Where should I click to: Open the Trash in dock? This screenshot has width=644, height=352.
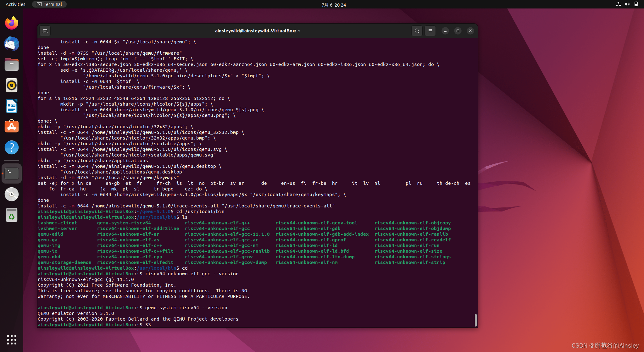click(12, 215)
